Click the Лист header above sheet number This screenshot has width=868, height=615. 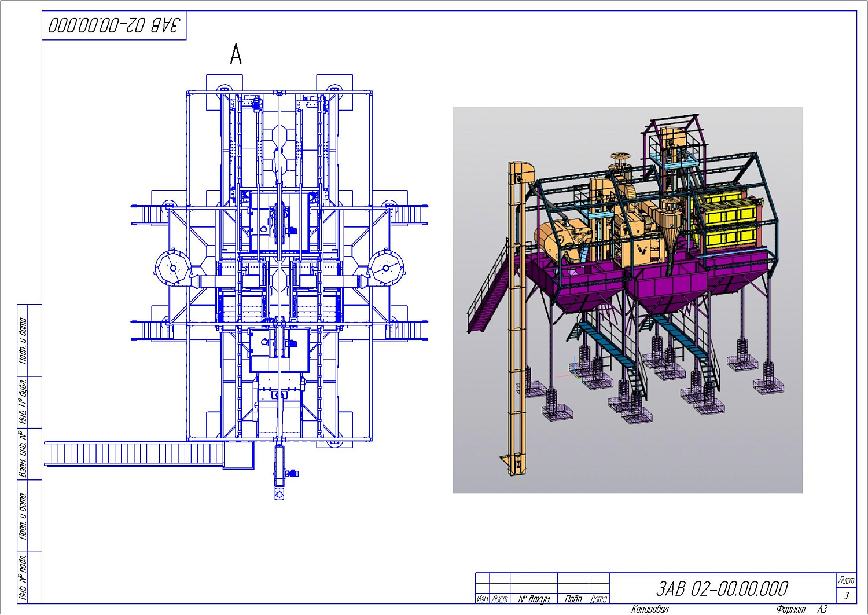[846, 580]
